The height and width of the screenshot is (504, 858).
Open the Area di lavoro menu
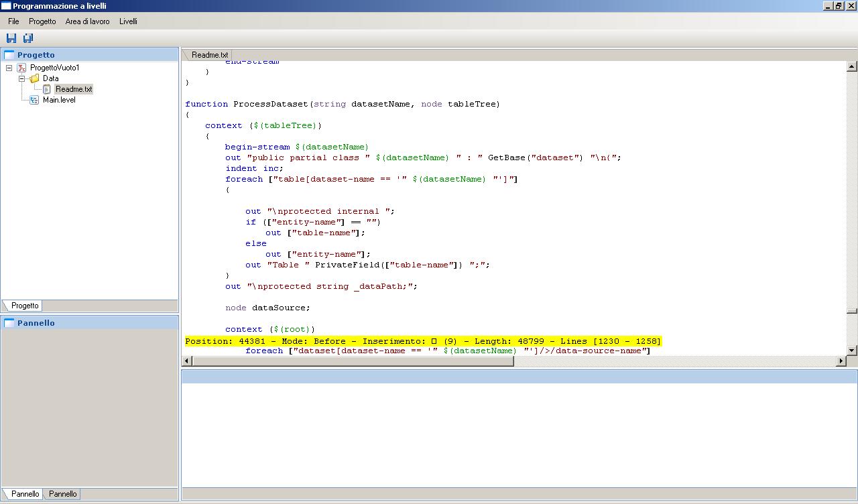click(x=87, y=21)
